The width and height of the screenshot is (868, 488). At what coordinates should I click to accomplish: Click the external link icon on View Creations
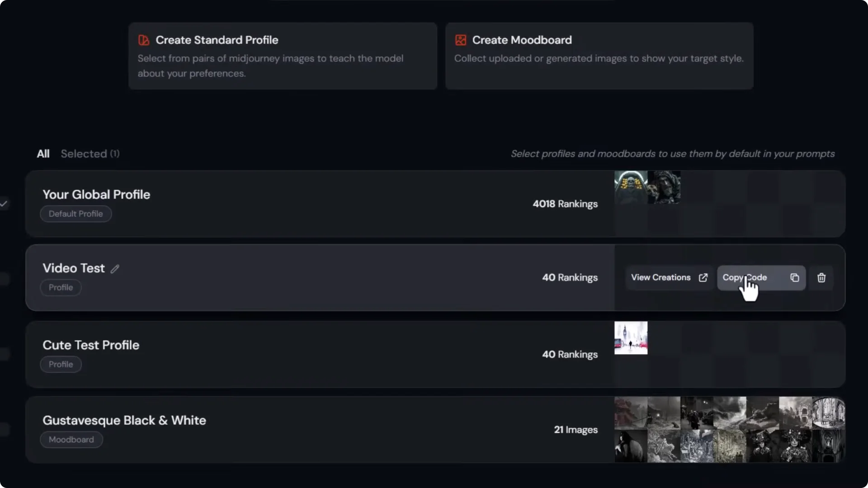point(703,277)
